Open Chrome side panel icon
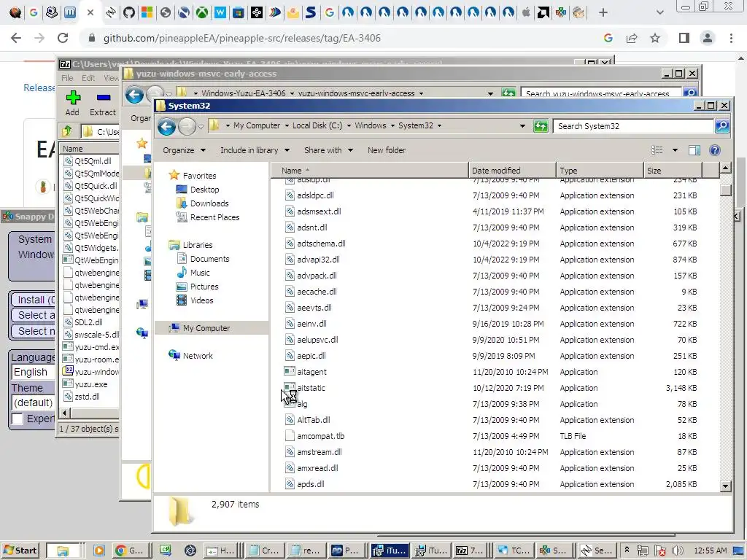This screenshot has height=560, width=747. point(684,38)
